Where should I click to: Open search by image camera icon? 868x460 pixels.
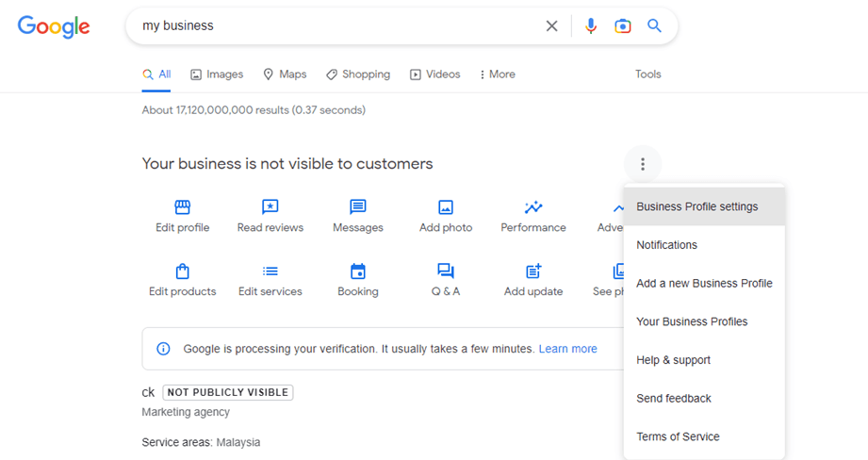pyautogui.click(x=622, y=26)
